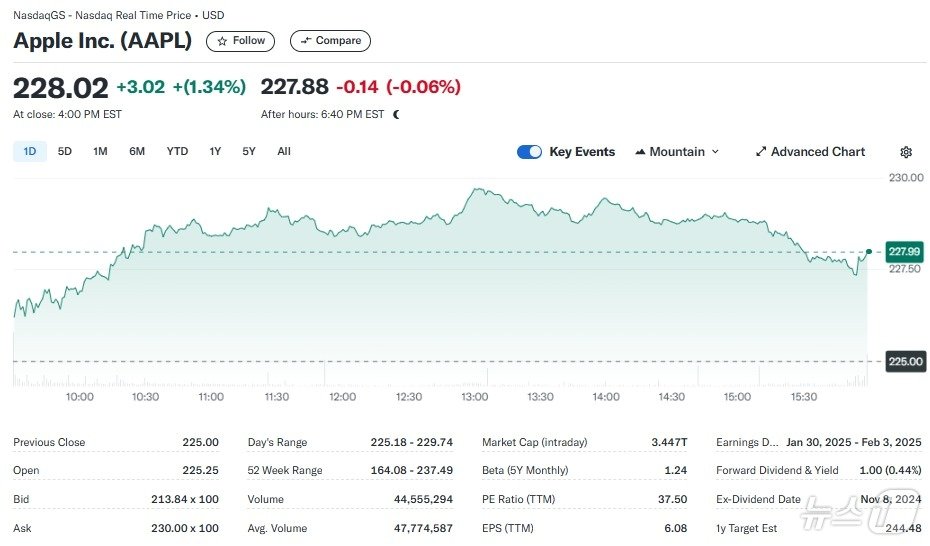This screenshot has height=546, width=930.
Task: Switch to the 1Y range
Action: pyautogui.click(x=215, y=152)
